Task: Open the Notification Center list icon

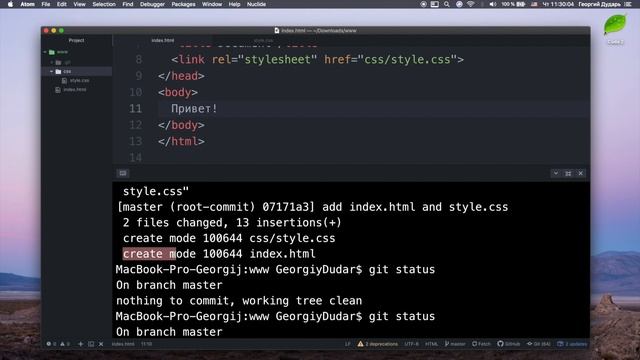Action: point(628,4)
